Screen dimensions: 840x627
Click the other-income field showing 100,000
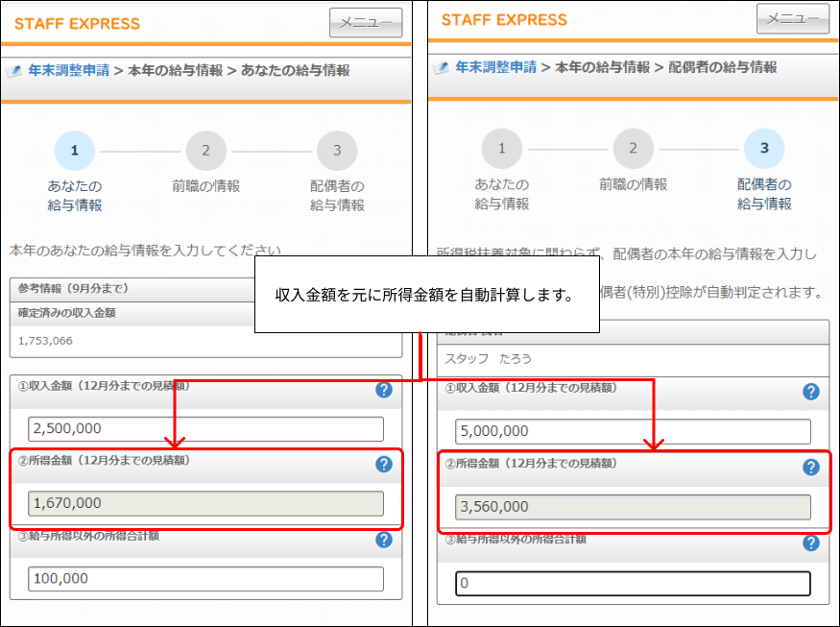[205, 579]
